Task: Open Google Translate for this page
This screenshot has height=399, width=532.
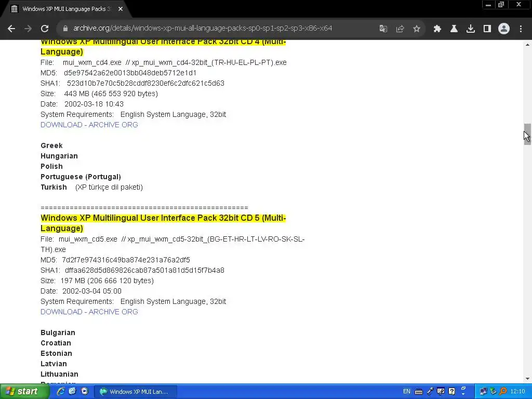Action: 383,29
